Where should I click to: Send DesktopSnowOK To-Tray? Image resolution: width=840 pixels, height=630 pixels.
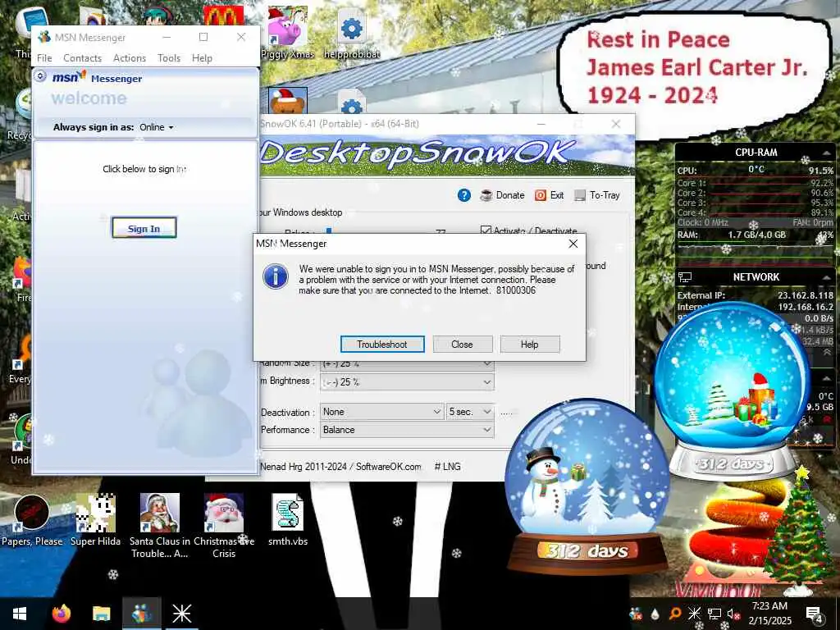point(597,195)
